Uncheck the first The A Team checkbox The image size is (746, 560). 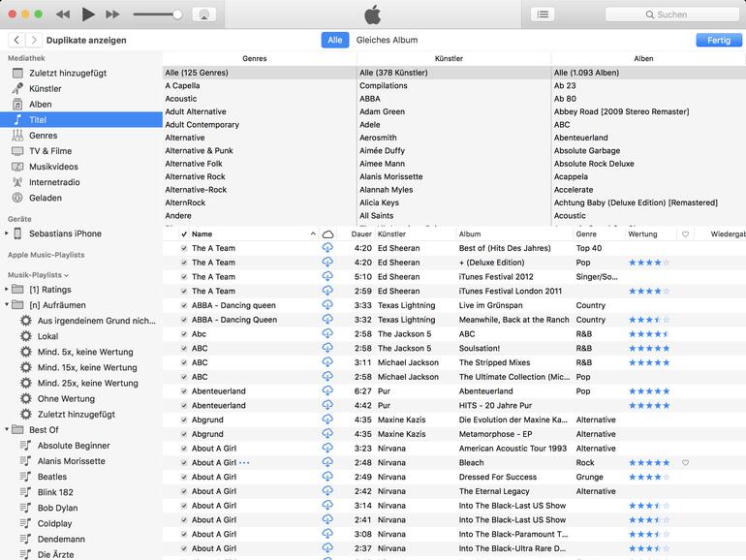pyautogui.click(x=184, y=248)
